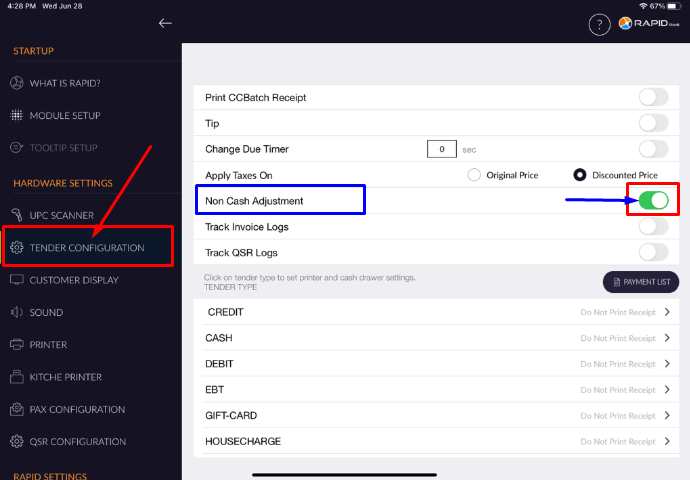Viewport: 690px width, 480px height.
Task: Open PAX Configuration in sidebar
Action: tap(77, 409)
